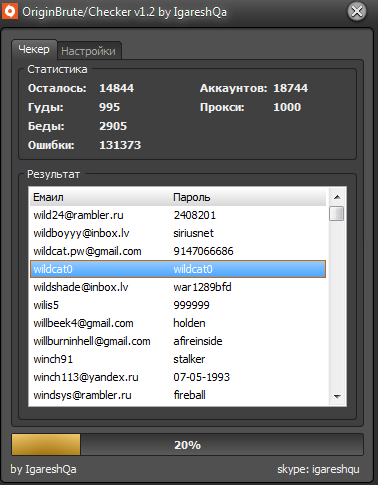Select the wildshade@inbox.lv row
Image resolution: width=378 pixels, height=485 pixels.
pyautogui.click(x=178, y=287)
